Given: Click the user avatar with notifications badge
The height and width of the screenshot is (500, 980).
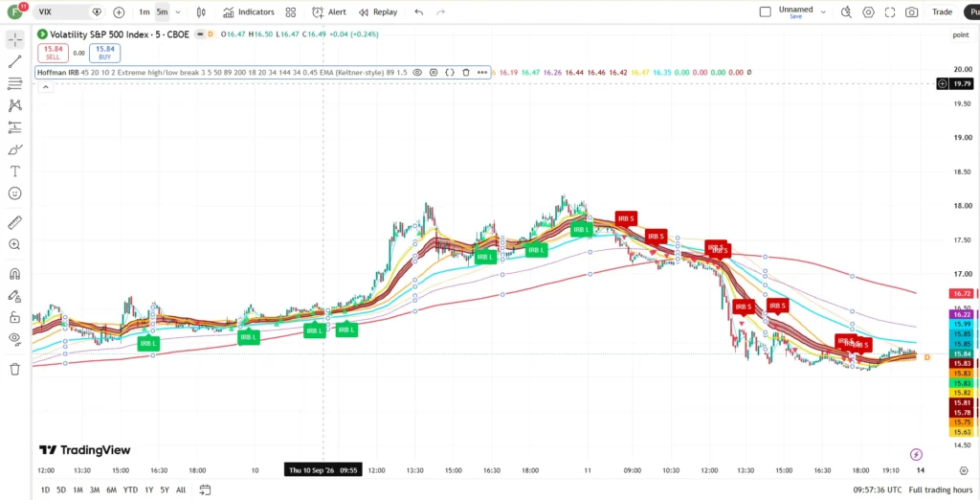Looking at the screenshot, I should point(15,11).
